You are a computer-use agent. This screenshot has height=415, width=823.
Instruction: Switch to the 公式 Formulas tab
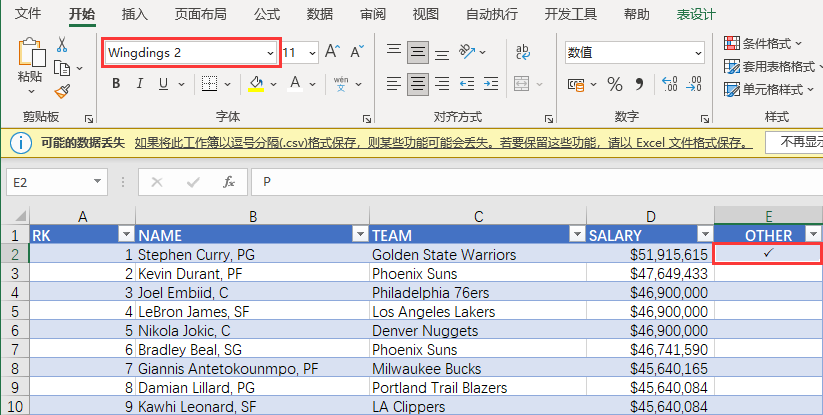[x=267, y=14]
